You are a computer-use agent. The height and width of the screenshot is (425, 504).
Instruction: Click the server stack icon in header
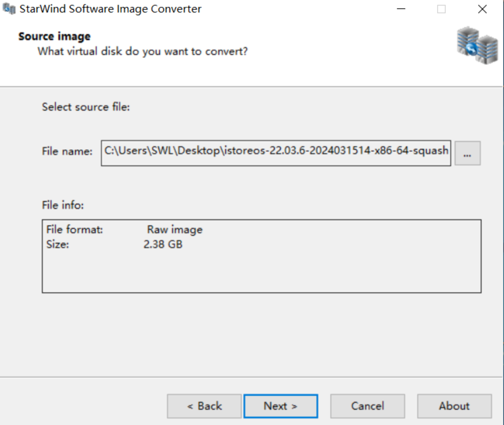tap(477, 46)
